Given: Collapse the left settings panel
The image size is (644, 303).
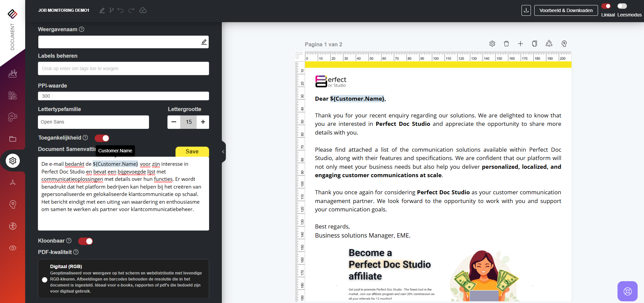Looking at the screenshot, I should coord(223,152).
